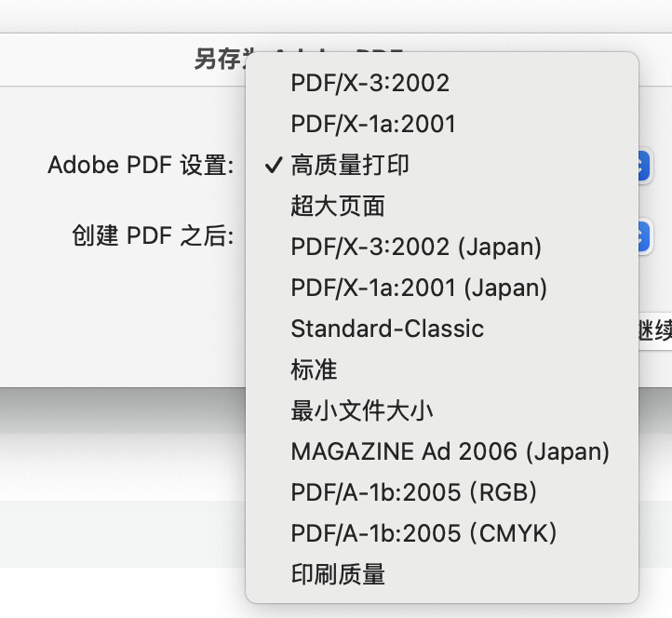Open the 创建 PDF 之后 dropdown arrows
This screenshot has width=672, height=618.
click(645, 235)
